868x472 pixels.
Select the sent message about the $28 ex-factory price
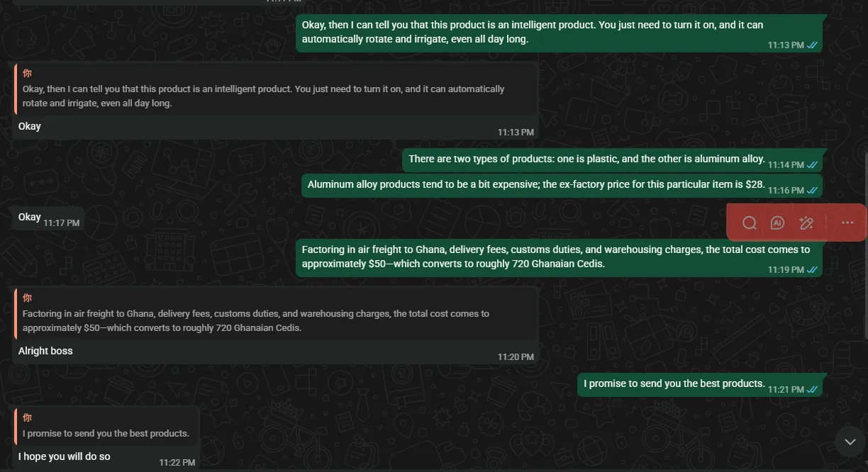[535, 184]
